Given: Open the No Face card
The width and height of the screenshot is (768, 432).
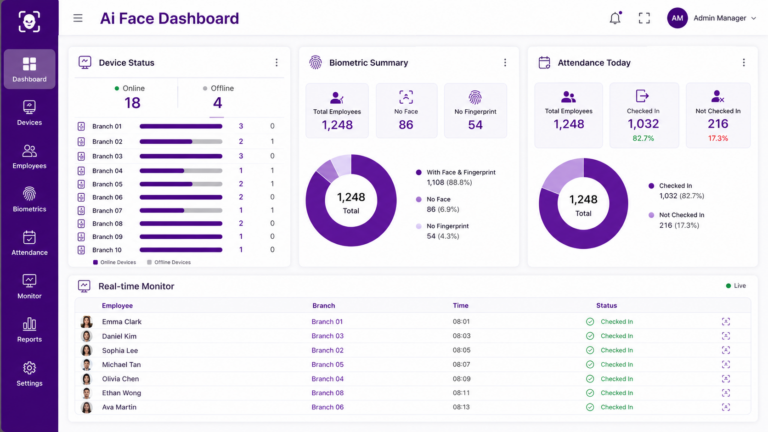Looking at the screenshot, I should pos(406,111).
